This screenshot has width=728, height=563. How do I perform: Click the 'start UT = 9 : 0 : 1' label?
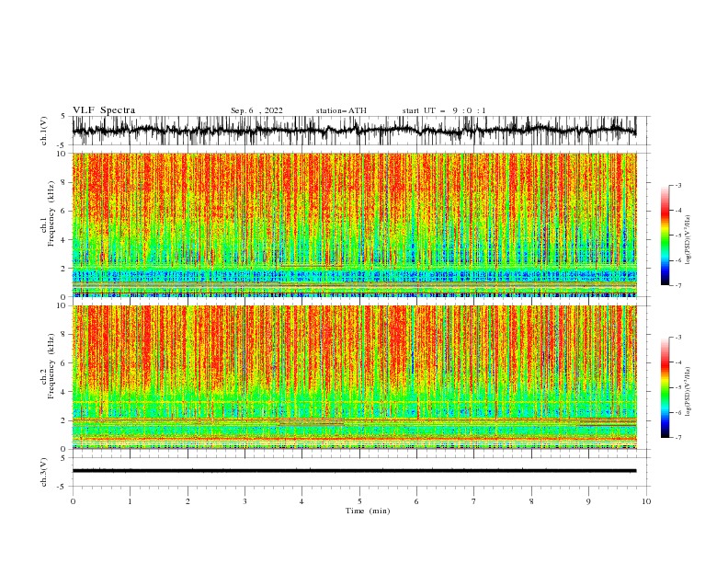444,110
